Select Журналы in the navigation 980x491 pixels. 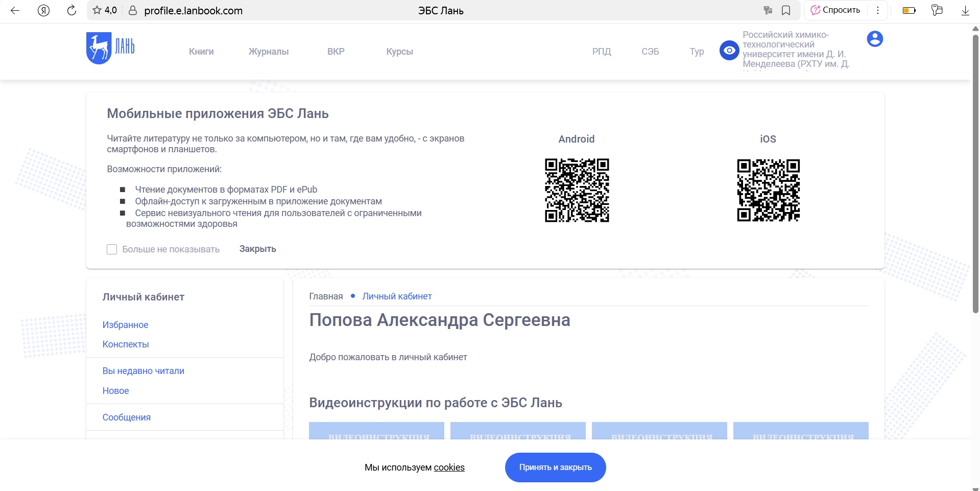268,52
